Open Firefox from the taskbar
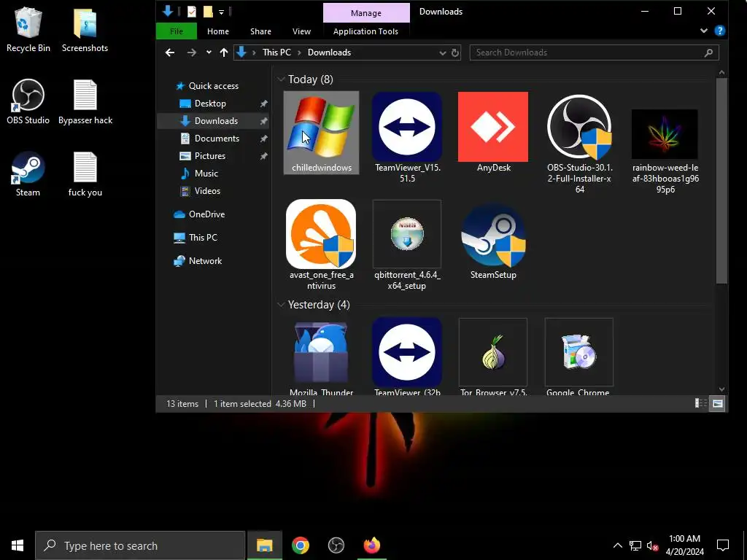This screenshot has height=560, width=747. 371,545
